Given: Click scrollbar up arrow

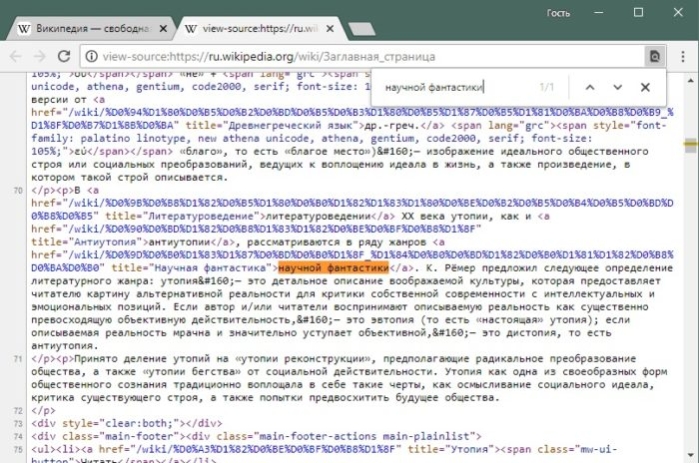Looking at the screenshot, I should (x=691, y=81).
